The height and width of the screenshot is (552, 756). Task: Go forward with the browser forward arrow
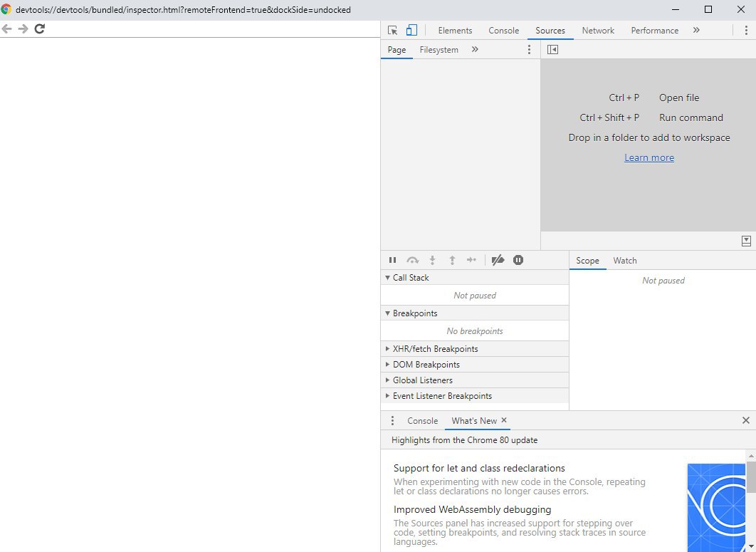point(23,28)
